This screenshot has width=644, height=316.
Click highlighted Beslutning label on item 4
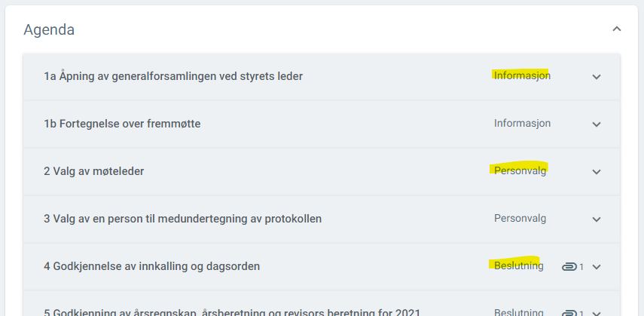point(519,265)
